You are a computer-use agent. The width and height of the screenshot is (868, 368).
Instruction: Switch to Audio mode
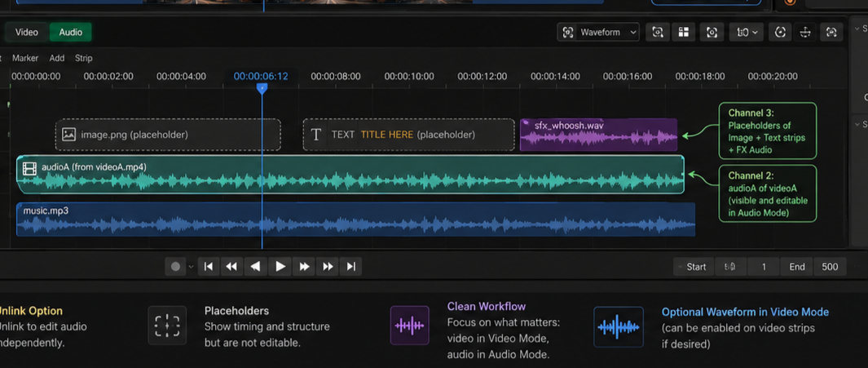(71, 32)
